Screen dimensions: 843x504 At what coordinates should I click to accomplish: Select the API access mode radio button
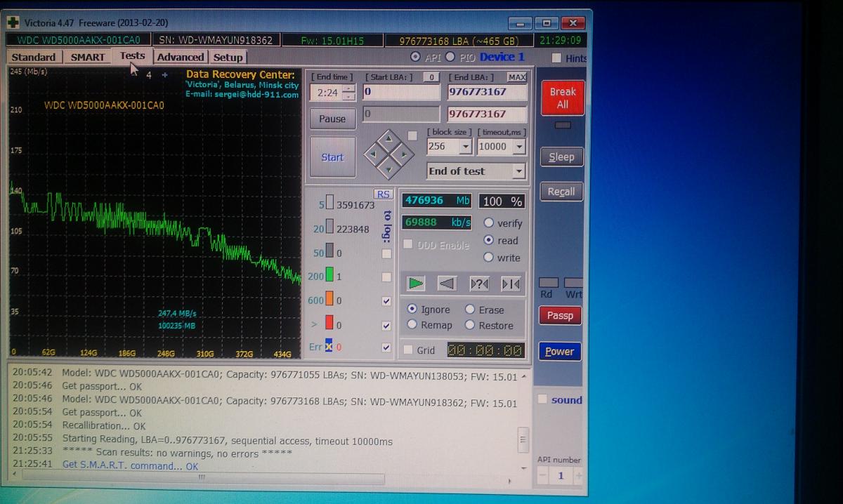click(x=415, y=57)
